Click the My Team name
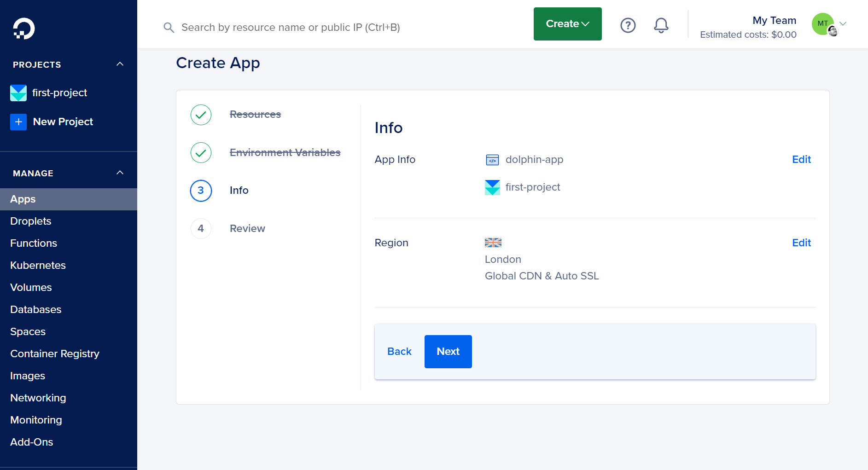This screenshot has height=470, width=868. 774,21
